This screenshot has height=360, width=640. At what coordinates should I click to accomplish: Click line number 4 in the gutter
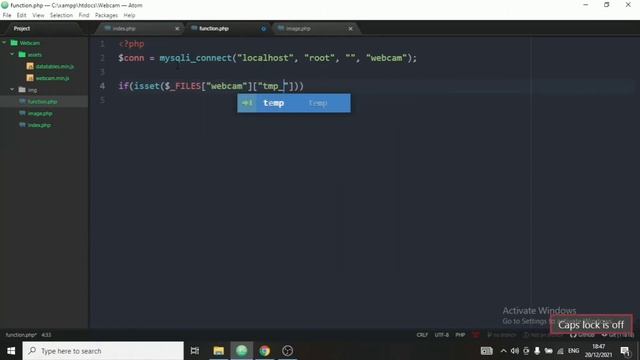102,86
